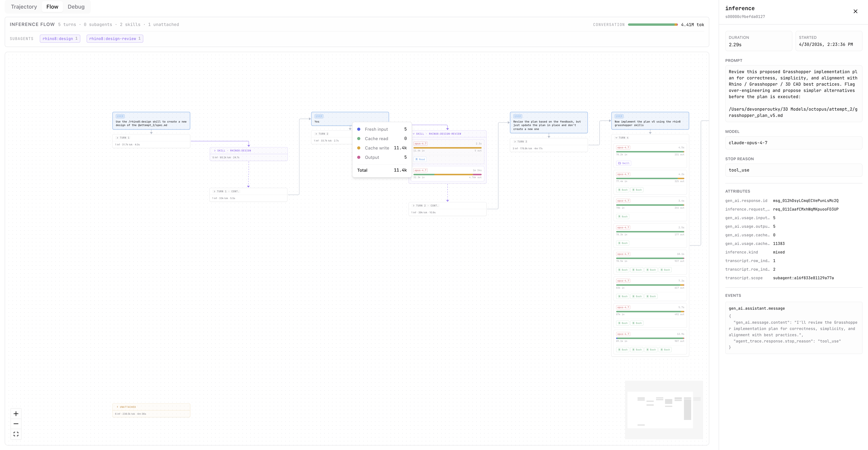Click the Skill tool chip in Turn 4
The width and height of the screenshot is (868, 450).
[624, 163]
